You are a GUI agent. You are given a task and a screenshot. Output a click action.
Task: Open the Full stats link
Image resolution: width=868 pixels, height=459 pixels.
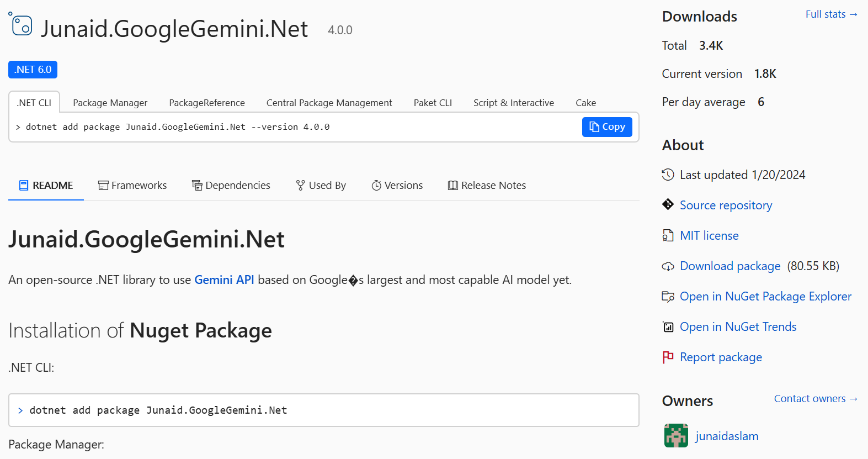tap(831, 14)
